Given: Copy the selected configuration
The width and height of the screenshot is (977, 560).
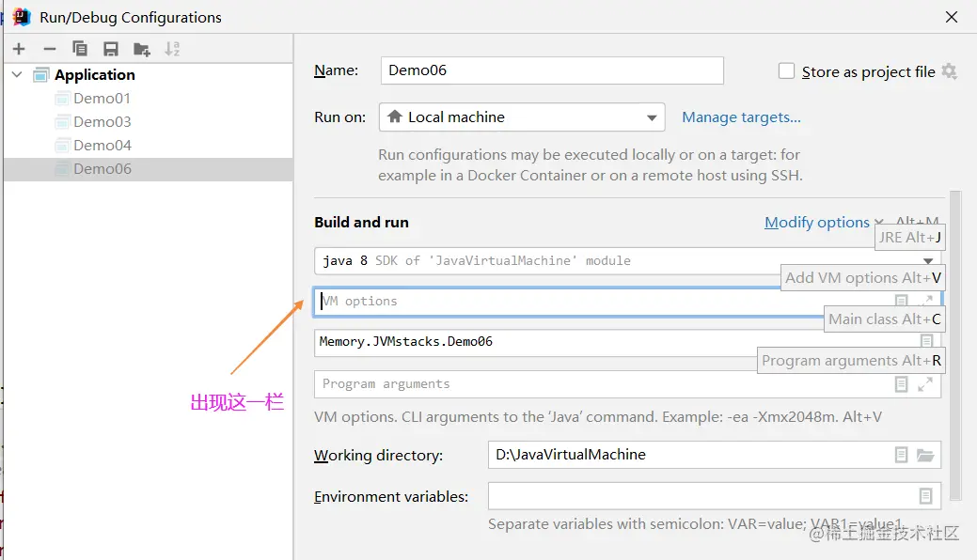Looking at the screenshot, I should click(x=80, y=49).
